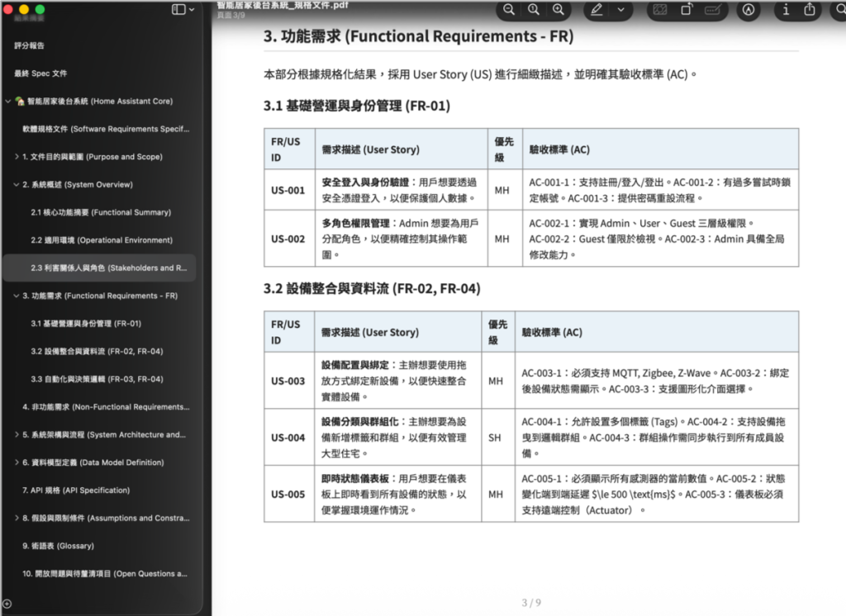The image size is (846, 616).
Task: Show the Markup toolbar
Action: click(749, 10)
